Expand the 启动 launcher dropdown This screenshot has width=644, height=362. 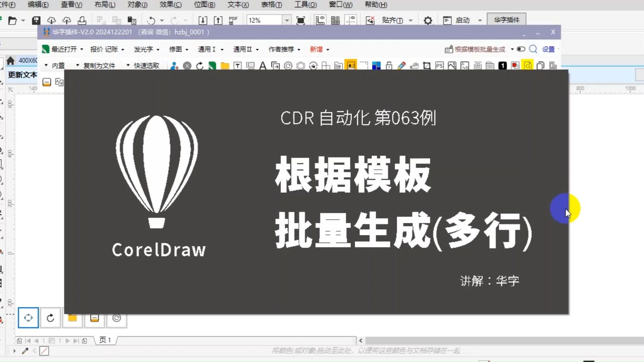coord(480,20)
